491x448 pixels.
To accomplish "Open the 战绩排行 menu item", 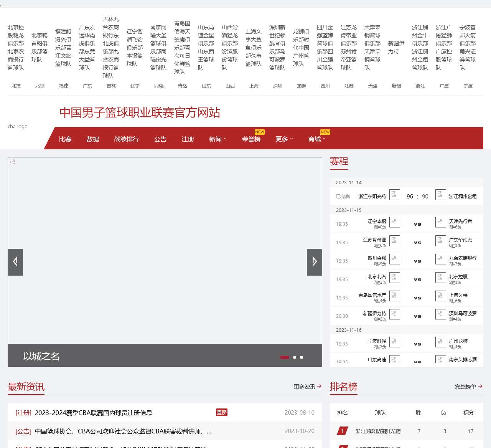I will coord(126,139).
